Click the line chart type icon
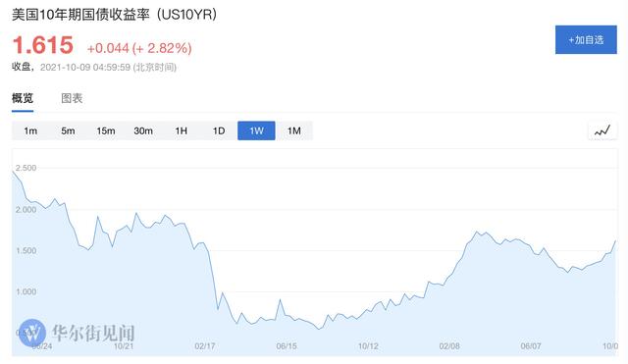The width and height of the screenshot is (628, 364). point(602,130)
